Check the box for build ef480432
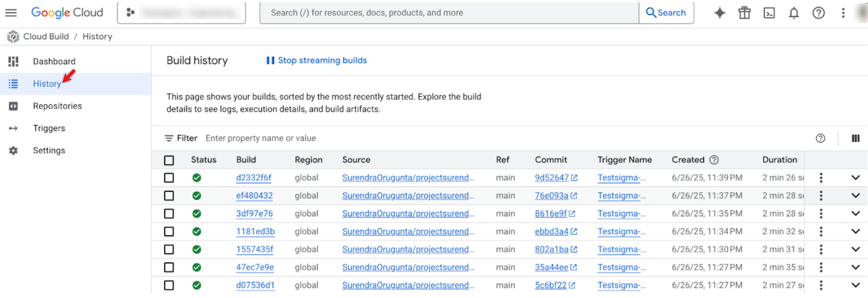 click(169, 196)
